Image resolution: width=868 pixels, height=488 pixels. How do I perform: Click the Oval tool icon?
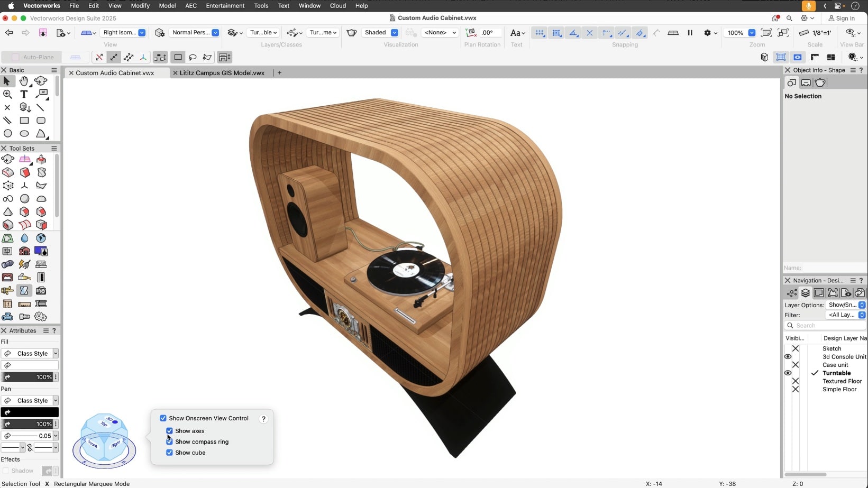pos(24,134)
